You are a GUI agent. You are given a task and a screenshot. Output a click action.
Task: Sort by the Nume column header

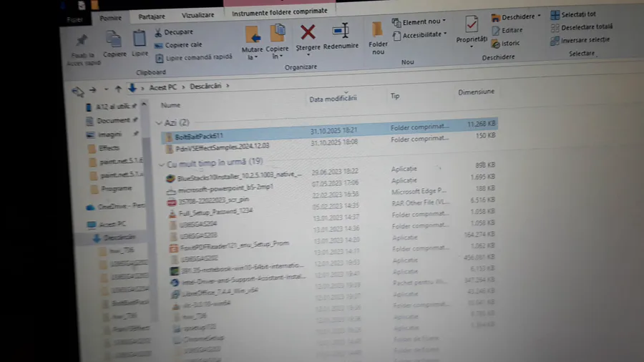[170, 105]
